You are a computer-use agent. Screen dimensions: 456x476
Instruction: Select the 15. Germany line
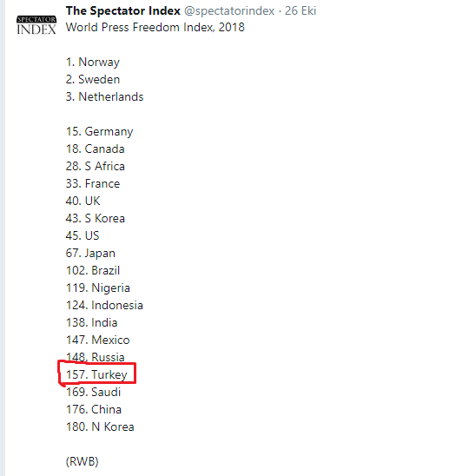tap(99, 132)
